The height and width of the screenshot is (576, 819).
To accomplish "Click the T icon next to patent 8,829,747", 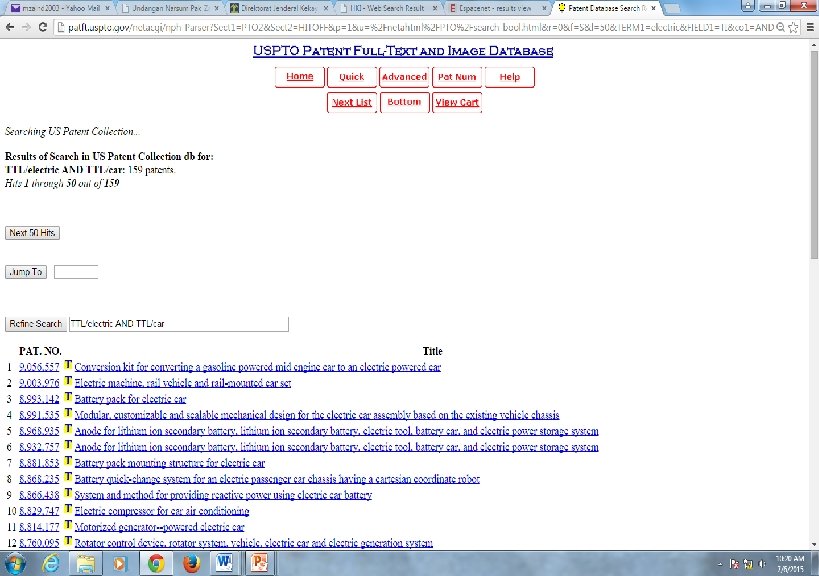I will 68,509.
